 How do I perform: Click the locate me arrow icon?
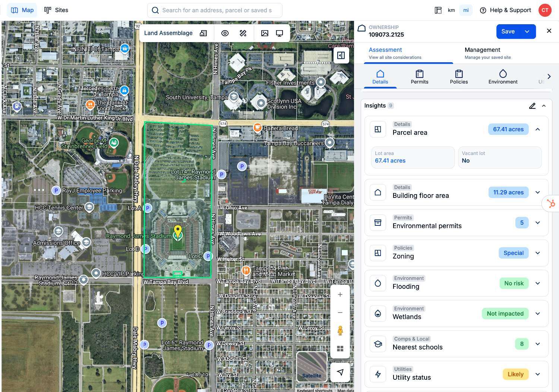(x=340, y=372)
